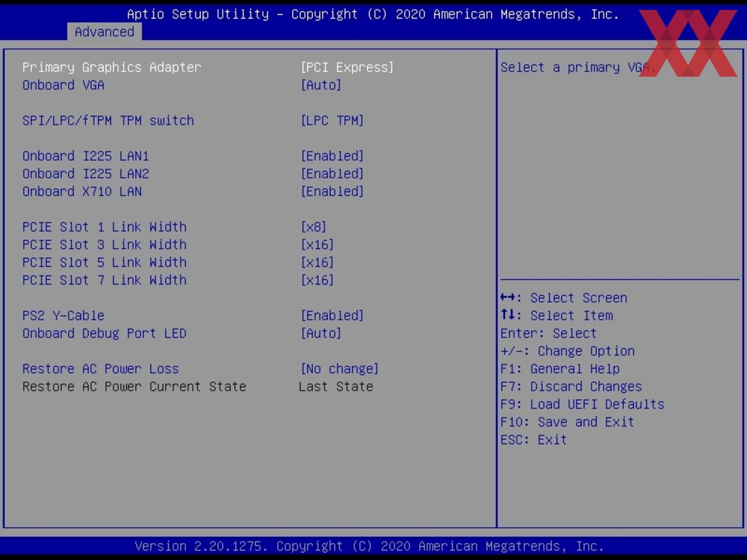Click the Version 2.20.1275 footer text
The width and height of the screenshot is (747, 560).
click(369, 546)
